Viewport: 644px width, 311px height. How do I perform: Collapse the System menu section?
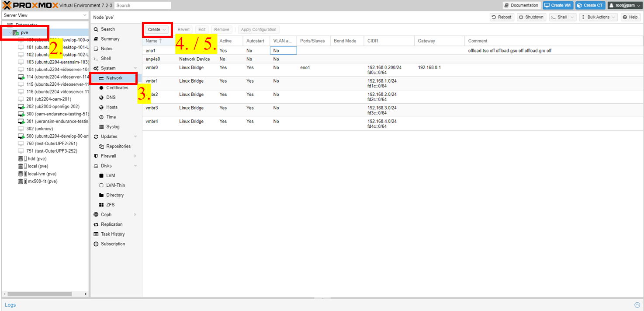click(135, 68)
